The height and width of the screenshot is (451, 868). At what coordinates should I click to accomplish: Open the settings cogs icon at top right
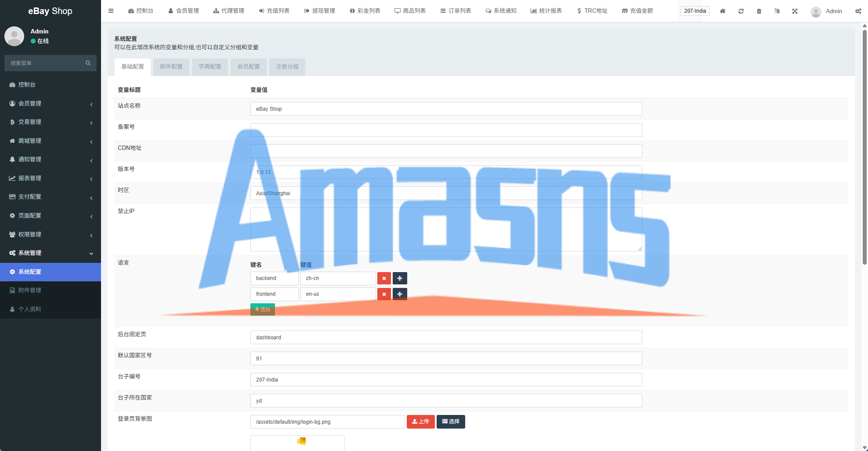pos(858,11)
